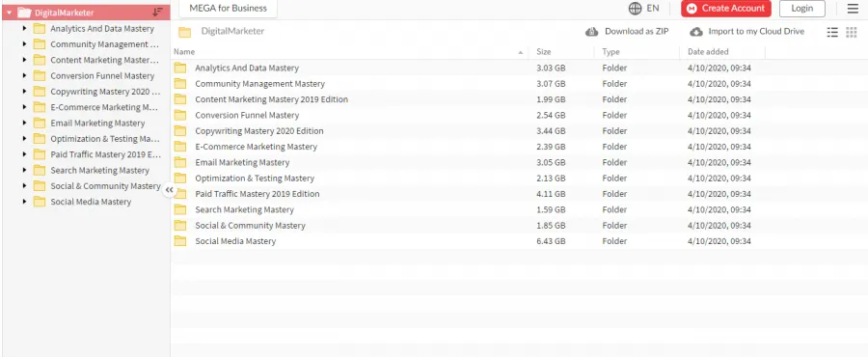The height and width of the screenshot is (357, 868).
Task: Click the sort order icon beside DigitalMarketer
Action: point(157,13)
